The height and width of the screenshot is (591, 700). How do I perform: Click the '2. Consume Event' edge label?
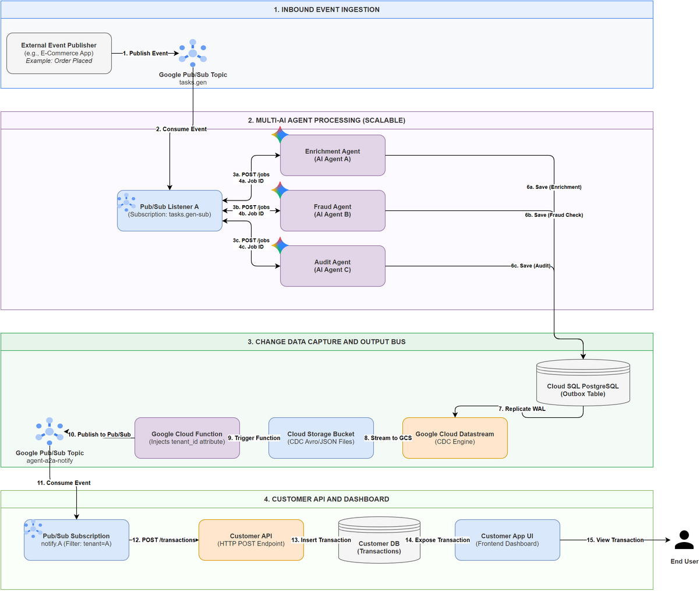click(x=181, y=129)
